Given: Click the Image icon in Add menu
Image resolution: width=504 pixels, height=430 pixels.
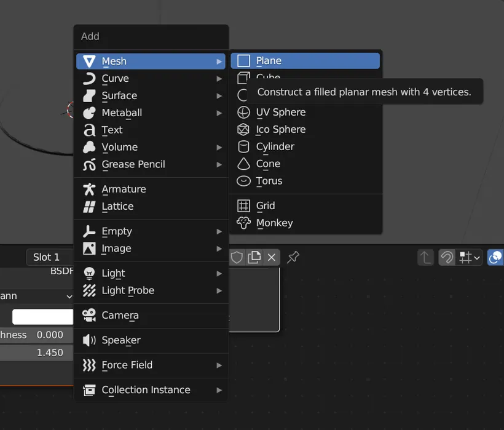Looking at the screenshot, I should (89, 249).
